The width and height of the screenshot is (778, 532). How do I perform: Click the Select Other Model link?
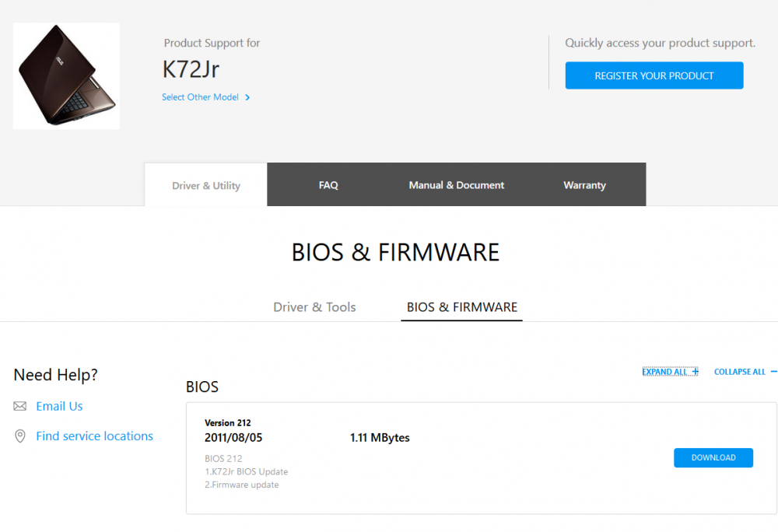[200, 97]
